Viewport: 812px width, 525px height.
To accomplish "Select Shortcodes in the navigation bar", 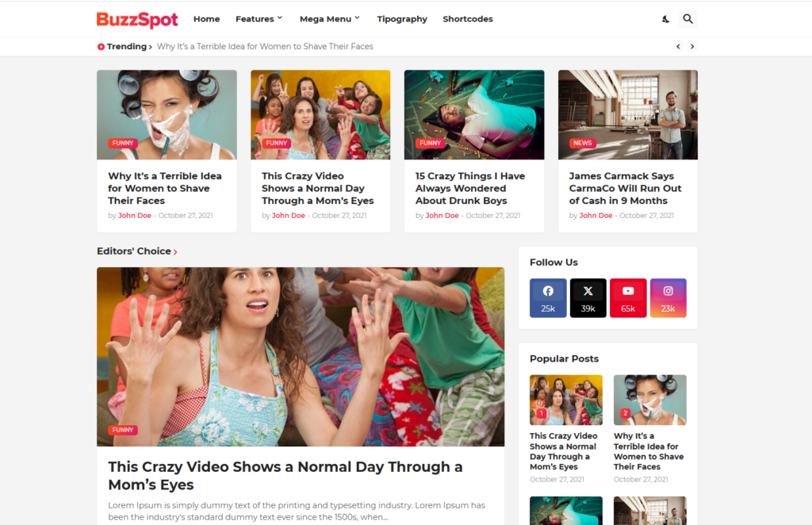I will pos(467,19).
